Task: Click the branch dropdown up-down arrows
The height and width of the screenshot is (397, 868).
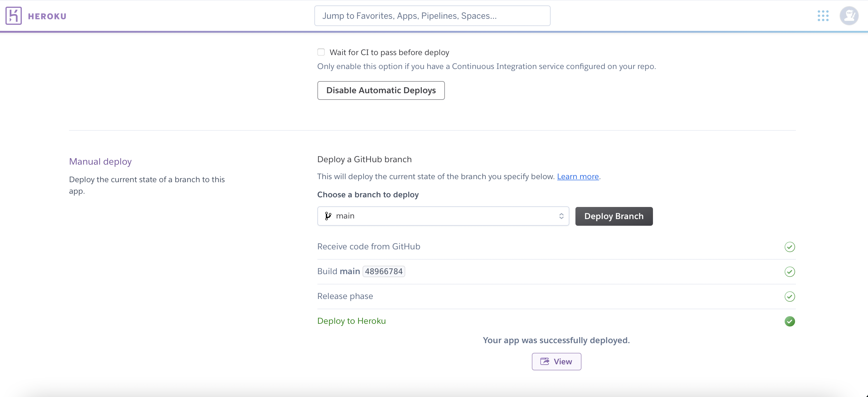Action: tap(561, 216)
